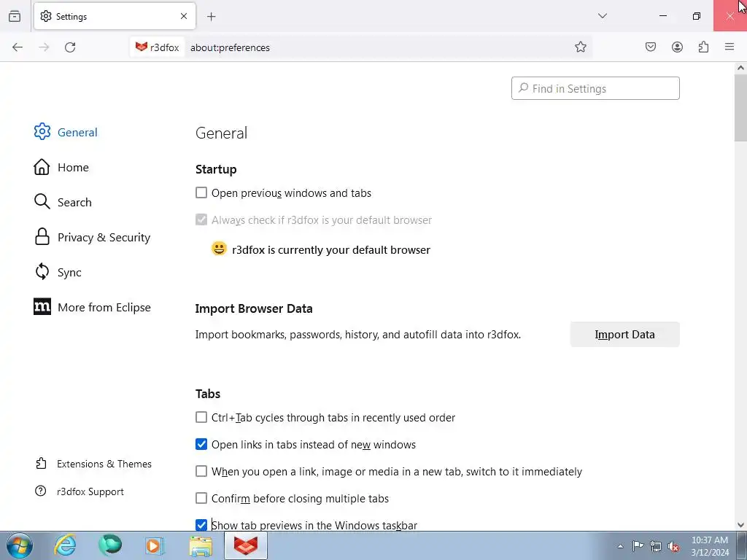Open the hamburger application menu

point(729,47)
